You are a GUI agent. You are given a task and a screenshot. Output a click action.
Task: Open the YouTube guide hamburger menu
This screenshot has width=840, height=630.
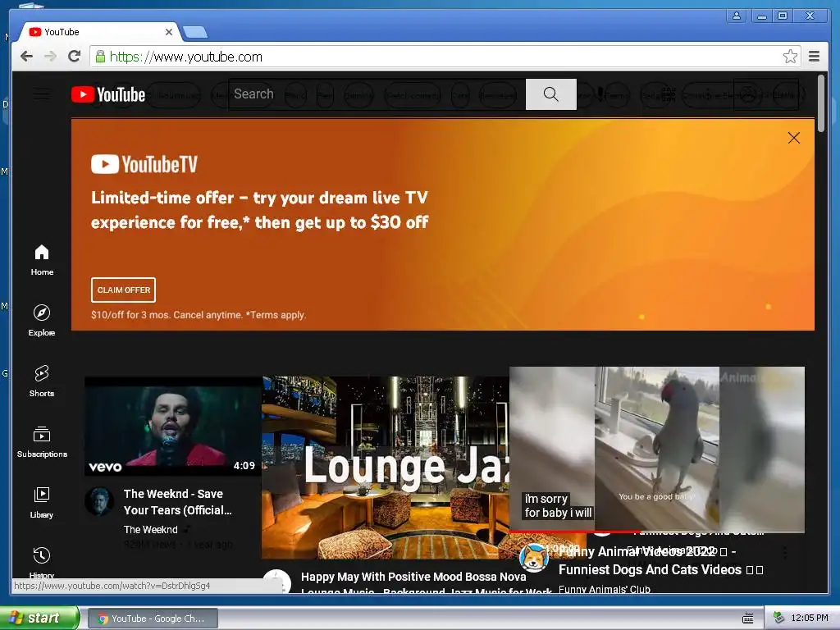pos(42,94)
